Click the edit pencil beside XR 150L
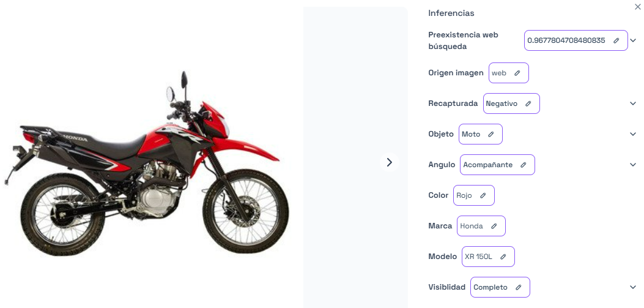 coord(503,257)
